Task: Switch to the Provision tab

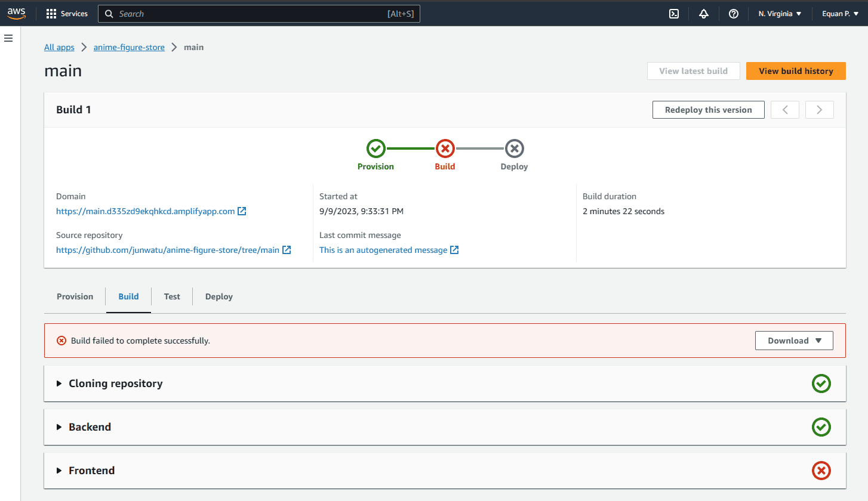Action: [75, 296]
